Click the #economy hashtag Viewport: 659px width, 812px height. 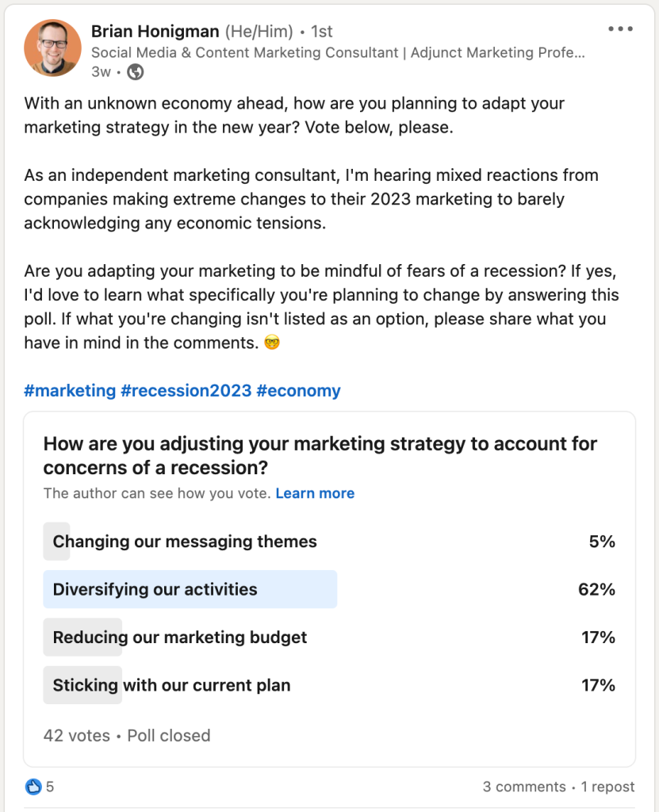pos(298,390)
